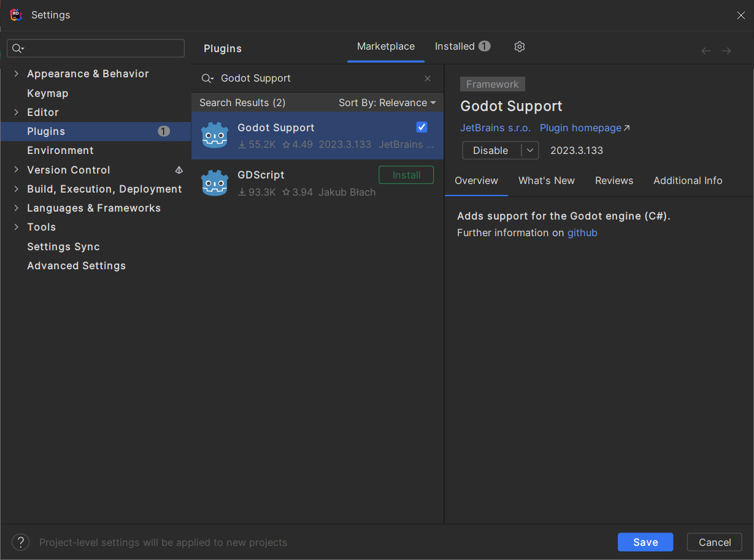Open the Overview tab
Screen dimensions: 754x560
[x=476, y=180]
